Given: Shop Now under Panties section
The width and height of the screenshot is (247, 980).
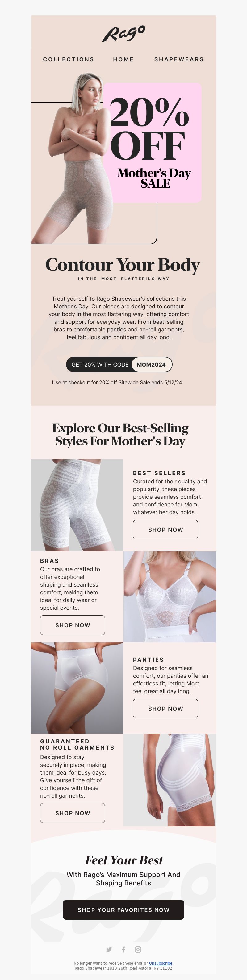Looking at the screenshot, I should 165,708.
